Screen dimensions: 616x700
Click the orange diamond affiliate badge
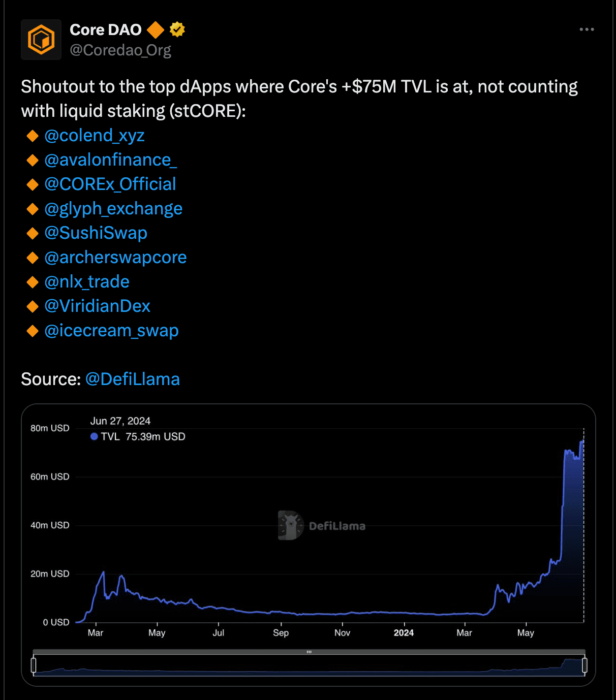tap(156, 30)
